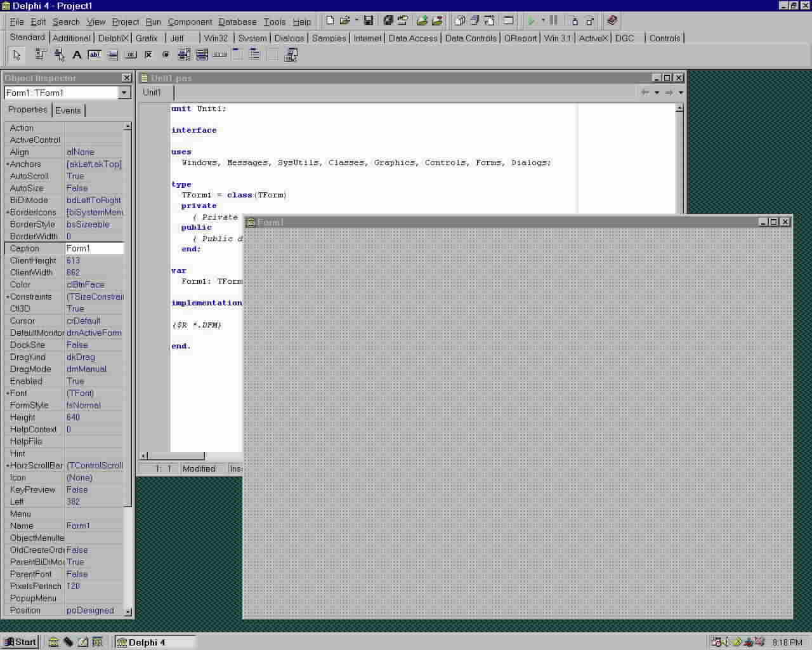Viewport: 812px width, 650px height.
Task: Select the Label component on the Standard palette
Action: pos(77,55)
